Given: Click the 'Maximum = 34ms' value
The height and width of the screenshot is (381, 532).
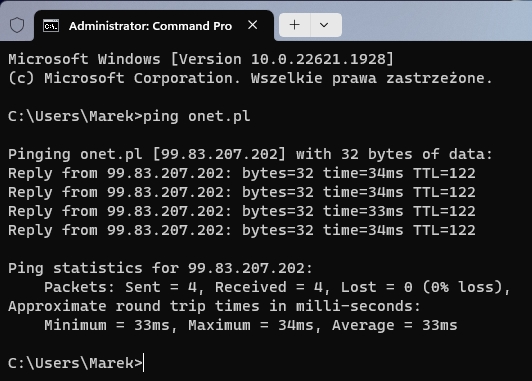Looking at the screenshot, I should coord(251,325).
